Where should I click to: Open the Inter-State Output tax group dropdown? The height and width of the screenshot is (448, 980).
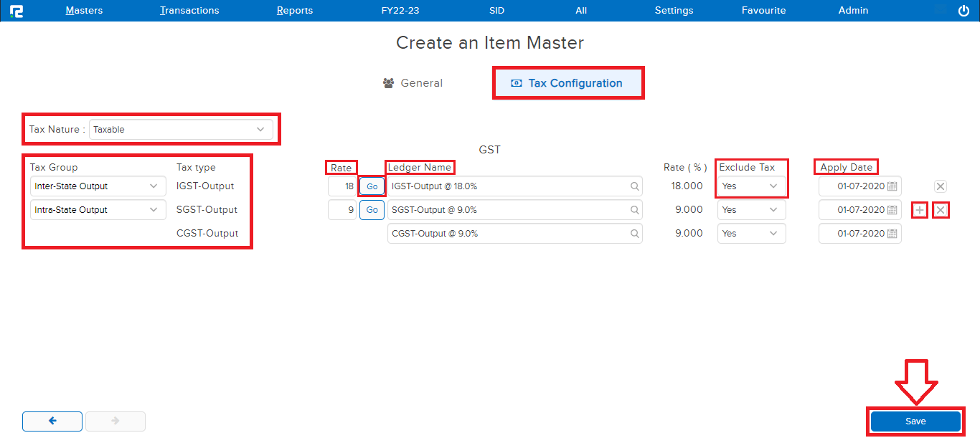97,186
